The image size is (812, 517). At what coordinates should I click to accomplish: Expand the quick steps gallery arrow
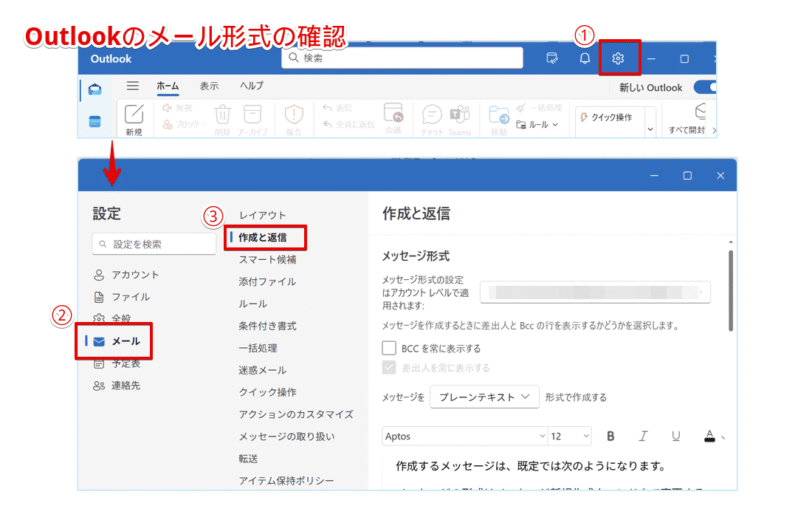pos(650,129)
